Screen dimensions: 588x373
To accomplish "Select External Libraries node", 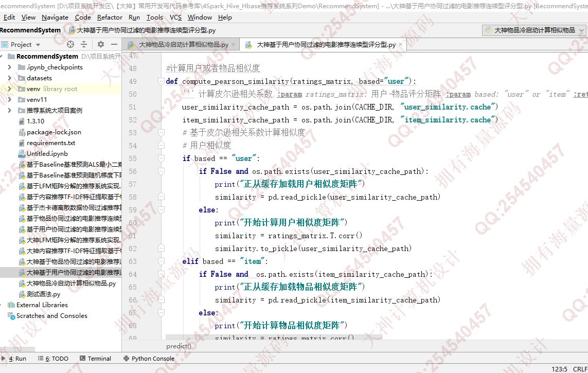I will pyautogui.click(x=42, y=305).
